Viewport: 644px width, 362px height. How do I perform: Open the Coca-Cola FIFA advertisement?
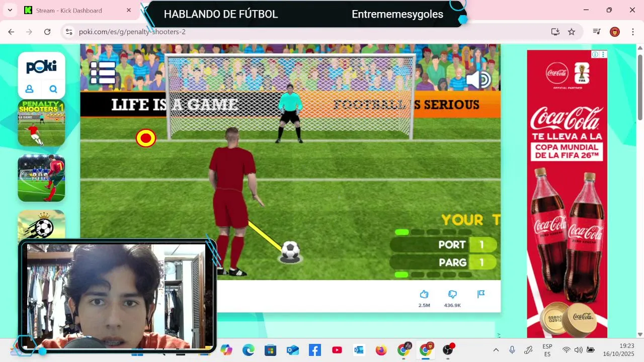click(567, 194)
